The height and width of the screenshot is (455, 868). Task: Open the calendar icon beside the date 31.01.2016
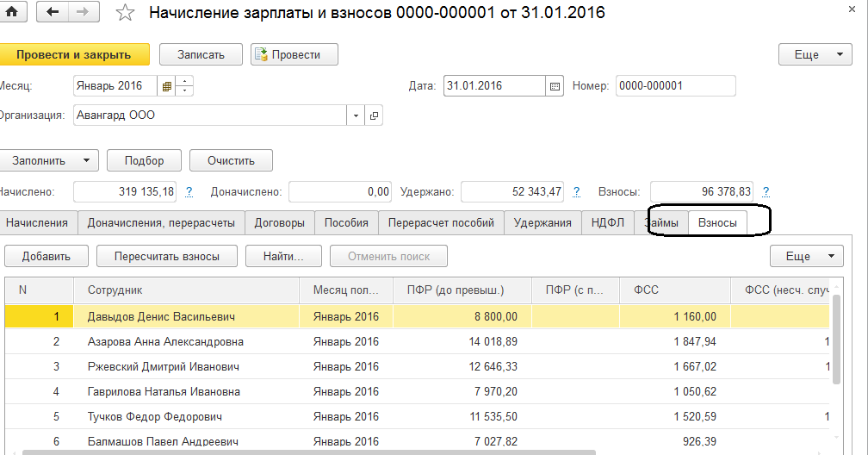pos(555,86)
